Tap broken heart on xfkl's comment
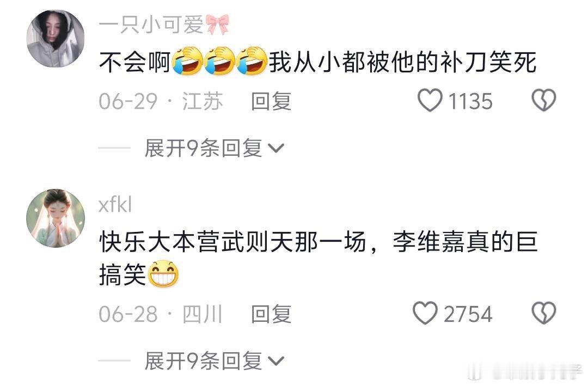Viewport: 588px width, 386px height. point(544,313)
